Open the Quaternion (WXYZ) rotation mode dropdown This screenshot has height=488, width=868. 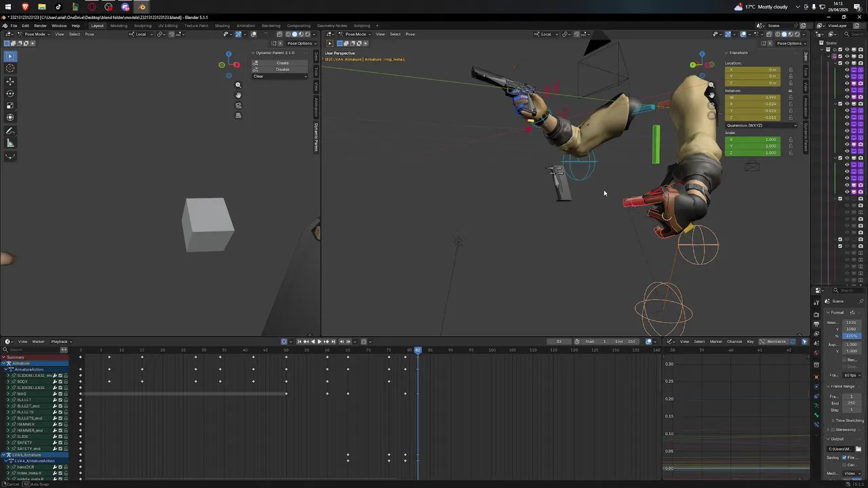pyautogui.click(x=761, y=125)
